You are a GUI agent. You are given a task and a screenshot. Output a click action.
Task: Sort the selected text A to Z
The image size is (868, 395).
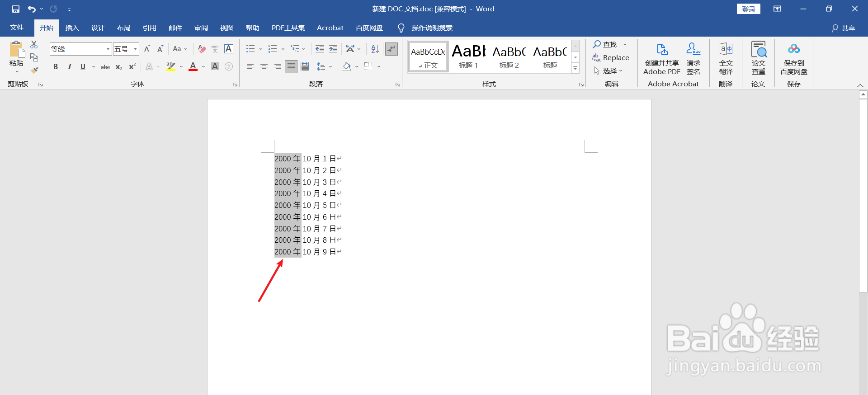375,49
